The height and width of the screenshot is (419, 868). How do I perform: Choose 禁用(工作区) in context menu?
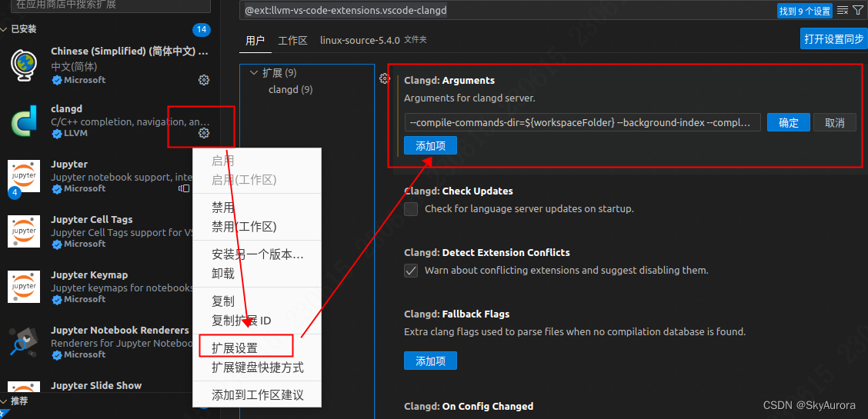tap(244, 226)
